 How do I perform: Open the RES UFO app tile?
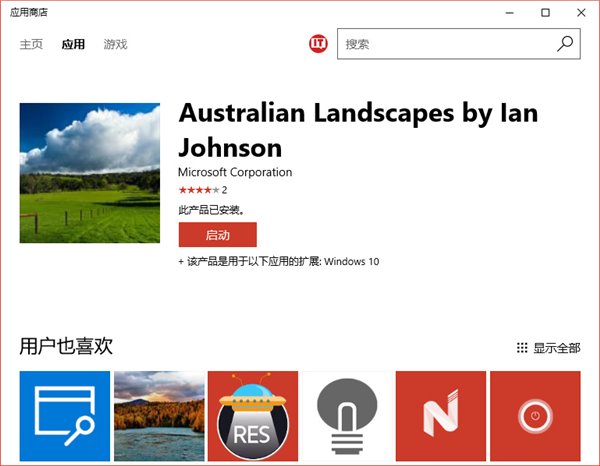click(253, 416)
